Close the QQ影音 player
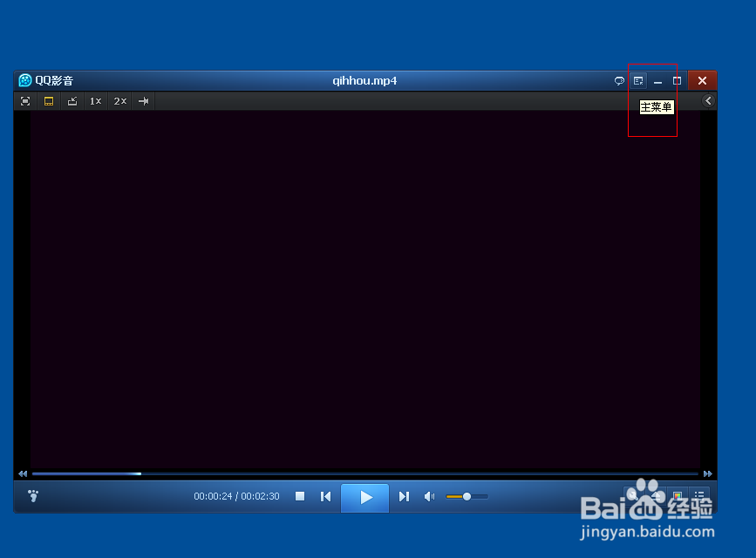 tap(702, 80)
